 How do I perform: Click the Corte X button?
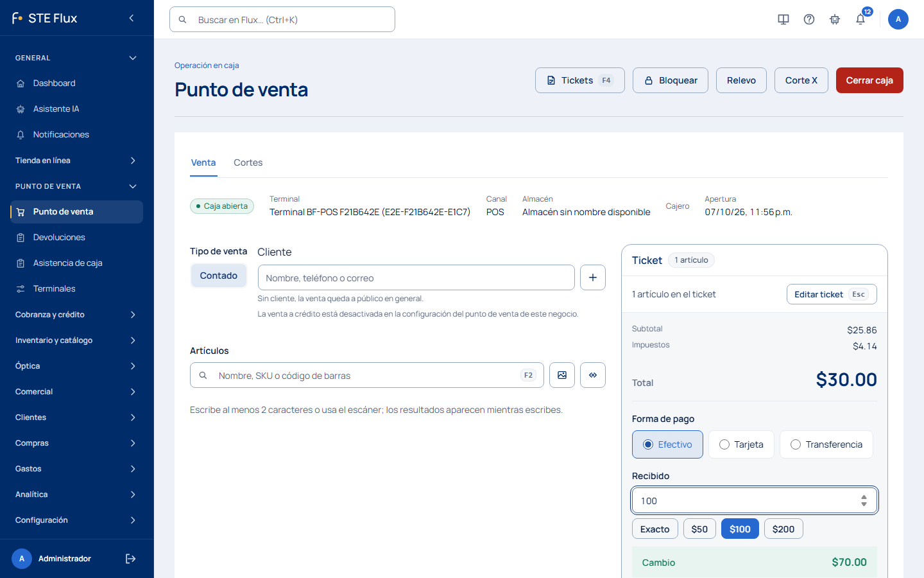pos(801,80)
